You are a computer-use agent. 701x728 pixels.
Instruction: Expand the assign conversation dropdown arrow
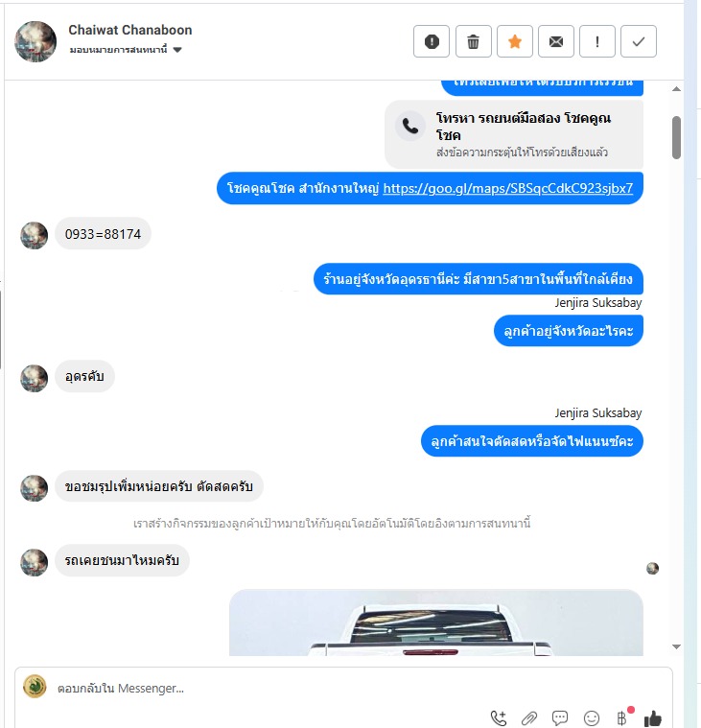pos(177,50)
